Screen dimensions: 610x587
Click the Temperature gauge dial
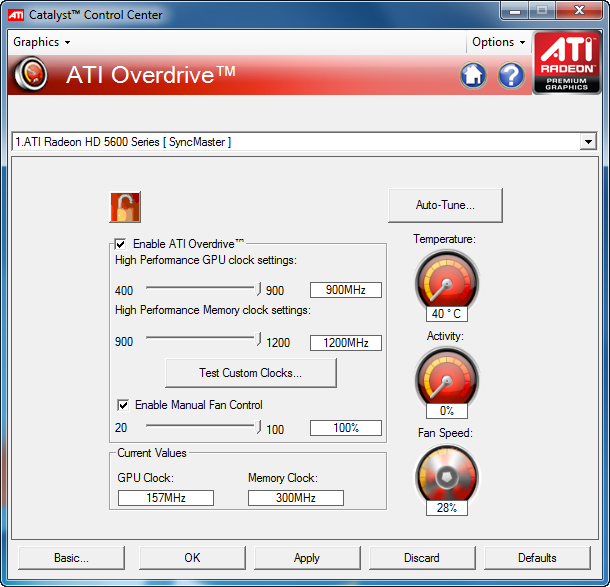(x=447, y=279)
